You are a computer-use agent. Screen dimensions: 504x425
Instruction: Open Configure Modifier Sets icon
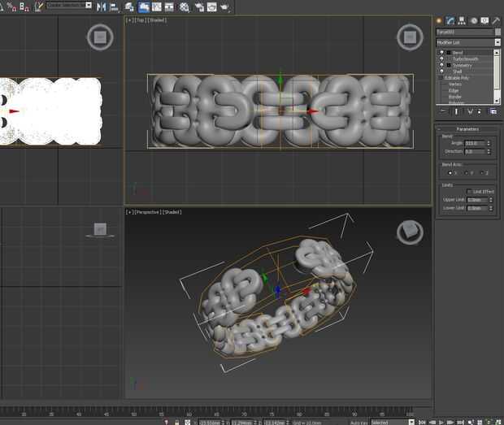(x=493, y=111)
